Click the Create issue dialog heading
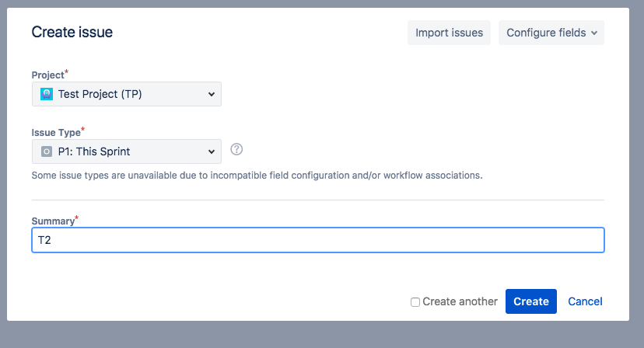This screenshot has height=348, width=644. [72, 32]
